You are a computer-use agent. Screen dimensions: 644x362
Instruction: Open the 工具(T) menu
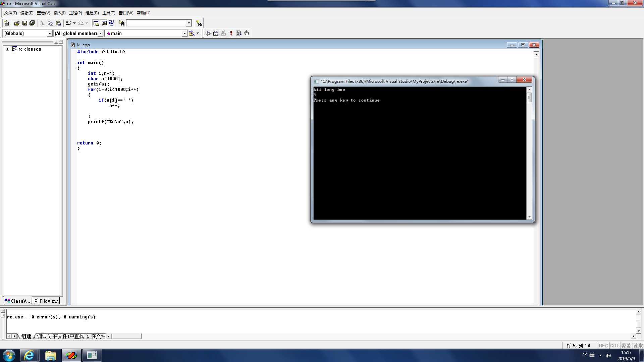pos(108,13)
